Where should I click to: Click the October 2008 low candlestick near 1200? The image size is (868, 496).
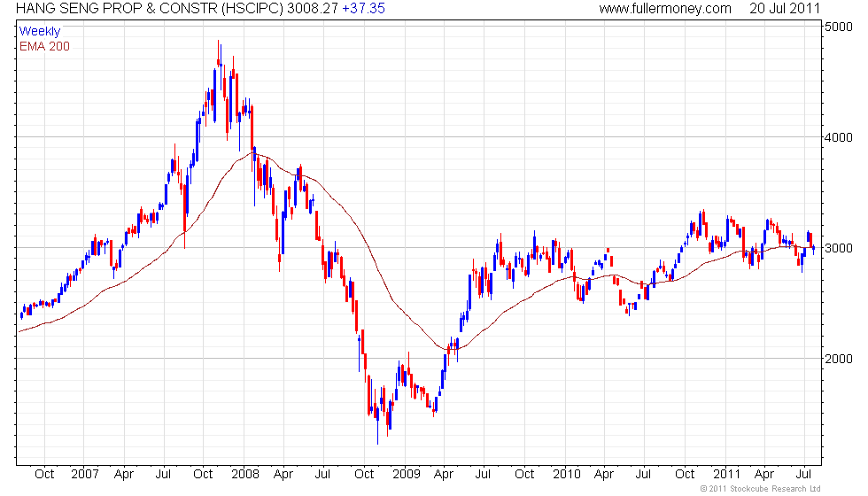pyautogui.click(x=377, y=425)
